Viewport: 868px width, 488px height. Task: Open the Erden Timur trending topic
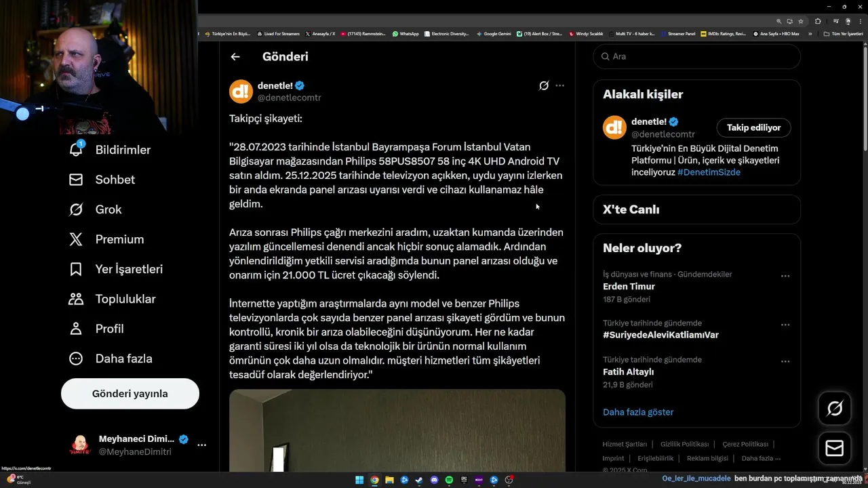tap(629, 287)
